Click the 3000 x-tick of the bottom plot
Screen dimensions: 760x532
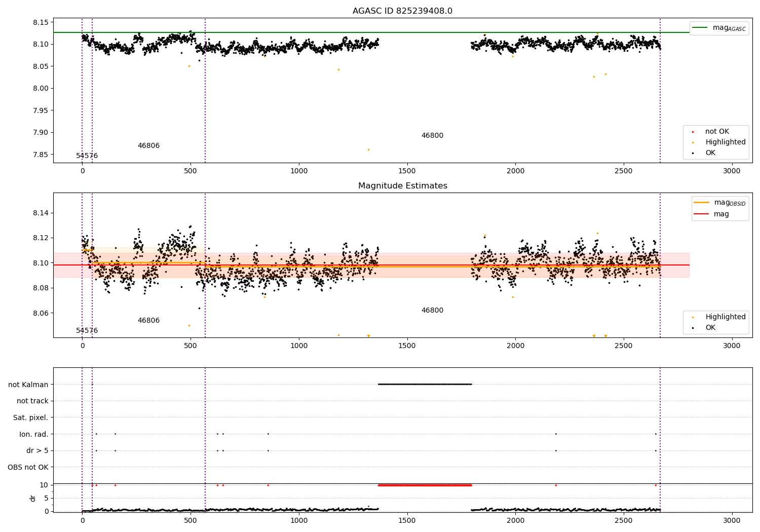[732, 520]
